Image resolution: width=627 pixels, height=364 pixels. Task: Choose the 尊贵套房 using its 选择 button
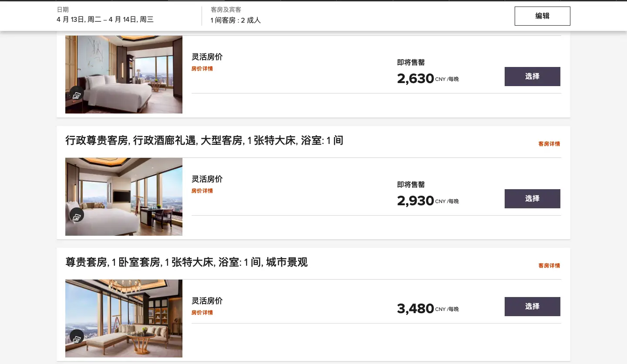click(x=532, y=307)
